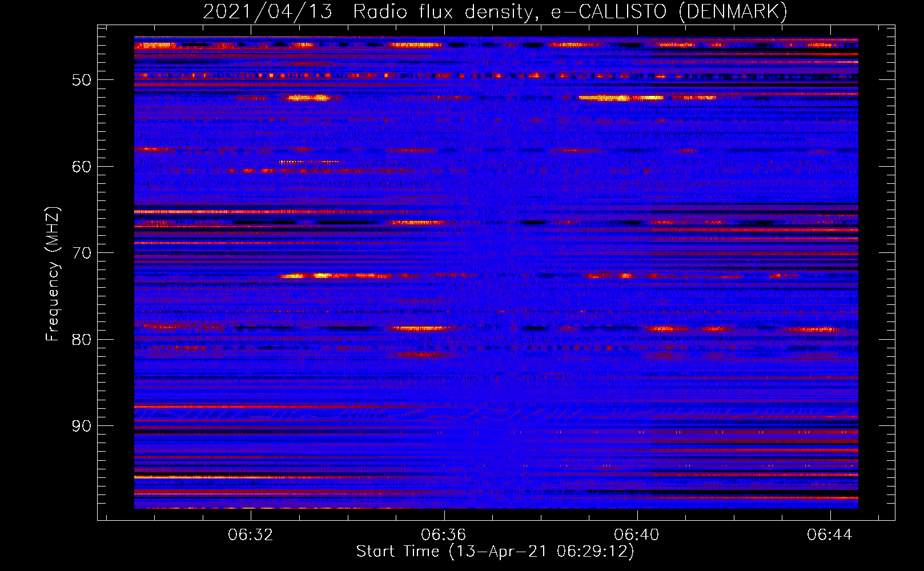924x571 pixels.
Task: Click the 06:44 time tick label
Action: coord(830,535)
